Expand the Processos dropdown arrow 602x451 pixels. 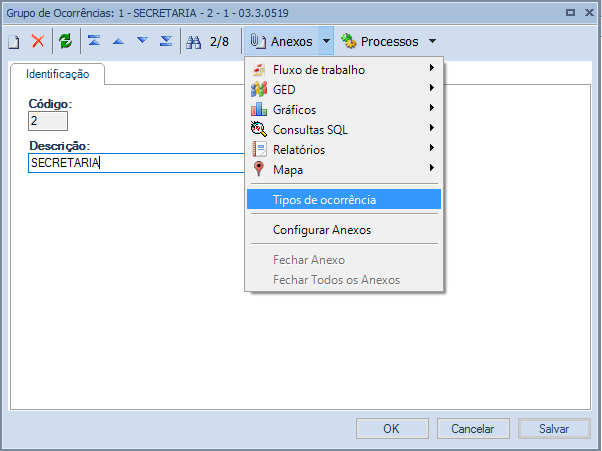(432, 41)
